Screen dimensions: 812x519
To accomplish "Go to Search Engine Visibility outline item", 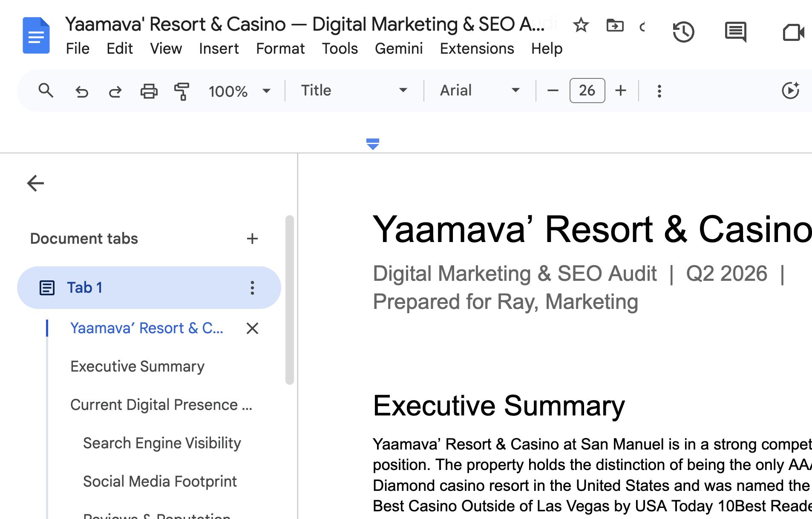I will tap(162, 443).
